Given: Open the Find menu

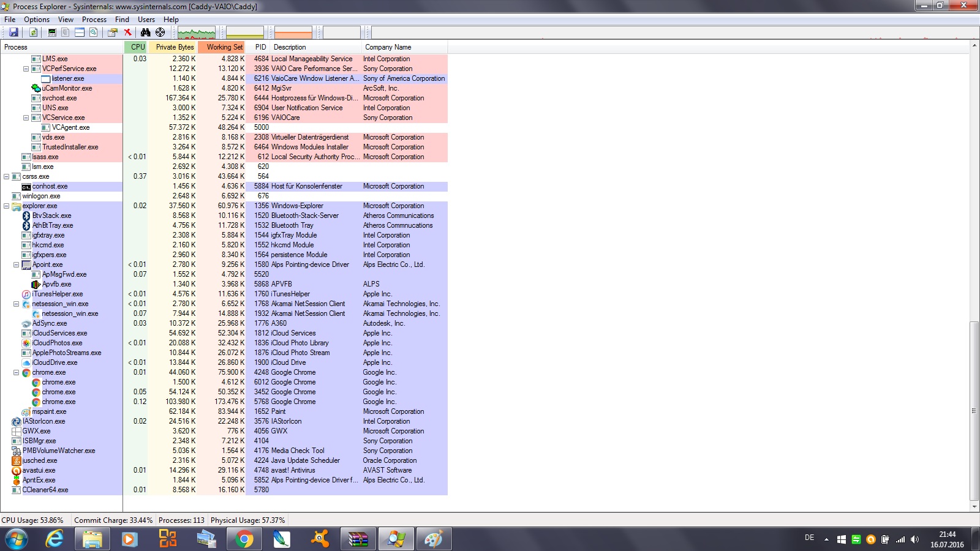Looking at the screenshot, I should coord(122,20).
